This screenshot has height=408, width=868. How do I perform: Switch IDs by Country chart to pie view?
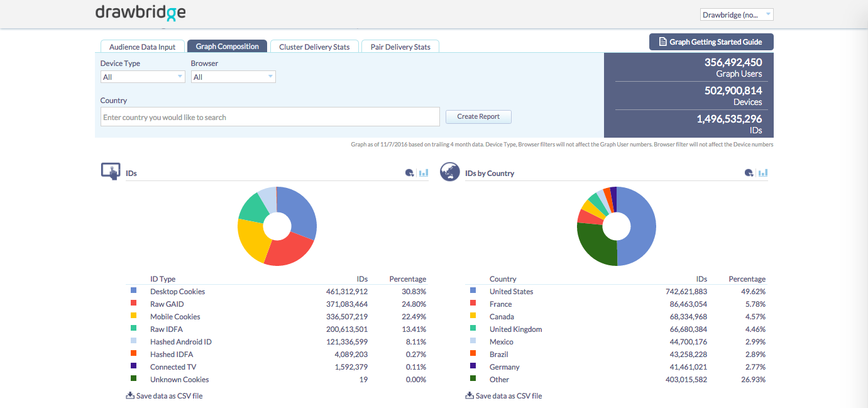(x=749, y=173)
